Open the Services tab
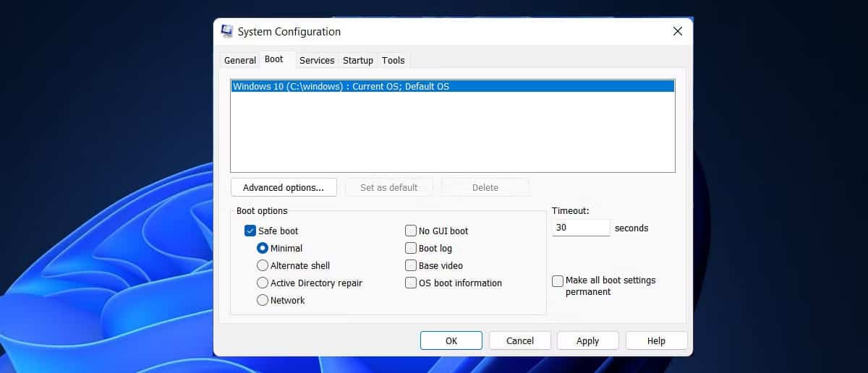The width and height of the screenshot is (868, 373). point(317,61)
